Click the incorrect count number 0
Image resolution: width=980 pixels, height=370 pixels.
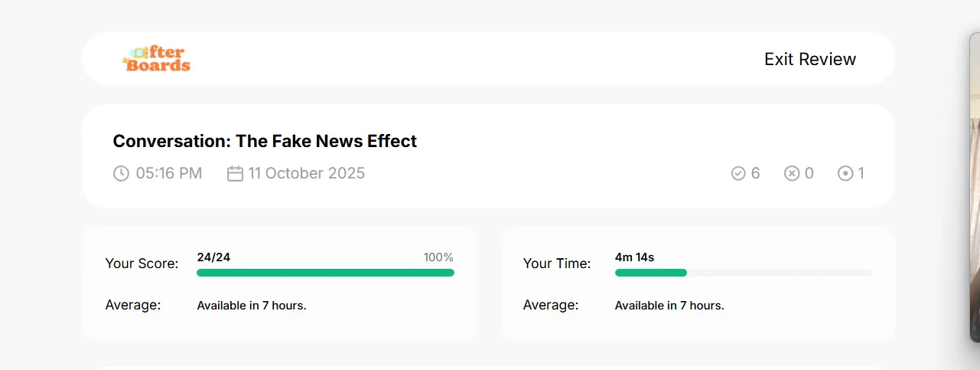[x=809, y=173]
